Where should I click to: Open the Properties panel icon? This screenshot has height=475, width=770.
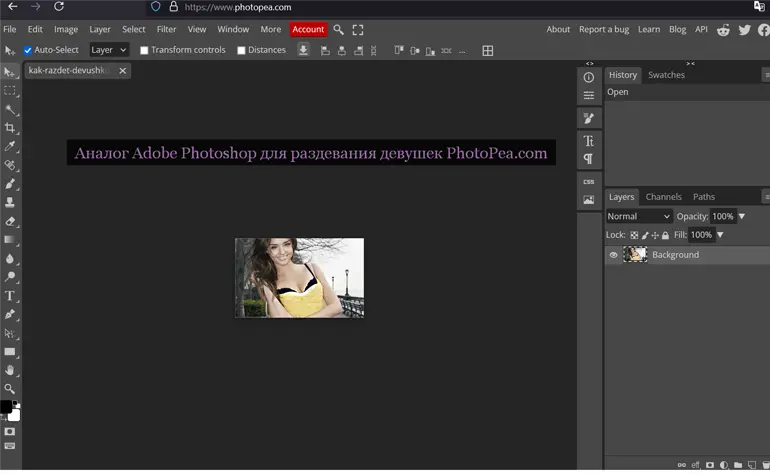pyautogui.click(x=589, y=95)
